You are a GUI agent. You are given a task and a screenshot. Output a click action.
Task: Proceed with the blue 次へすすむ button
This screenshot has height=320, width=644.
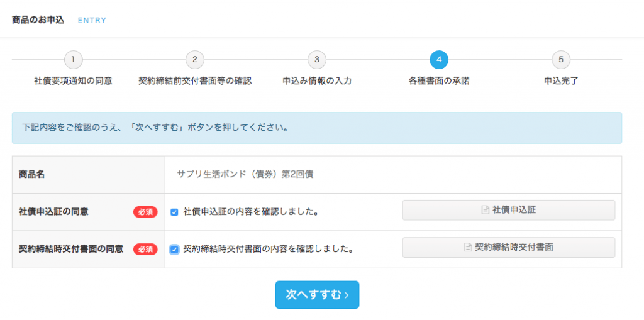317,294
